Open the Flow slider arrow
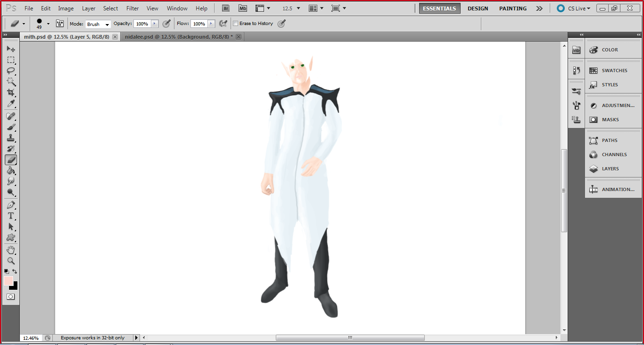644x345 pixels. click(211, 24)
